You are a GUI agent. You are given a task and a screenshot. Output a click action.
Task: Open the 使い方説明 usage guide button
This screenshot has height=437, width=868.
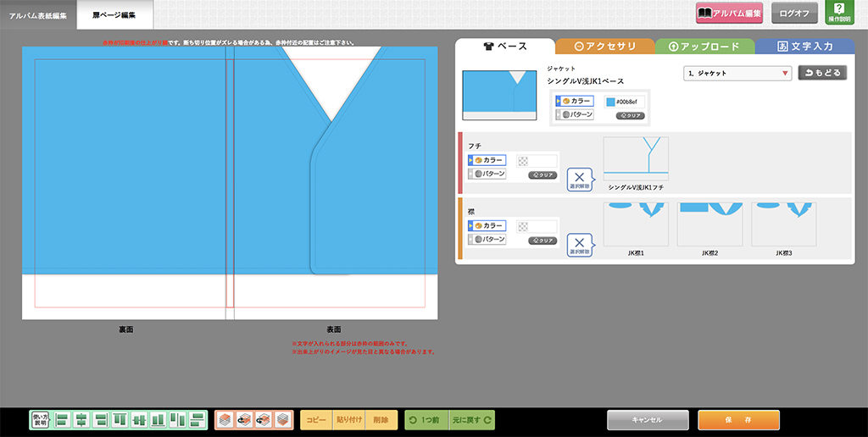coord(42,420)
